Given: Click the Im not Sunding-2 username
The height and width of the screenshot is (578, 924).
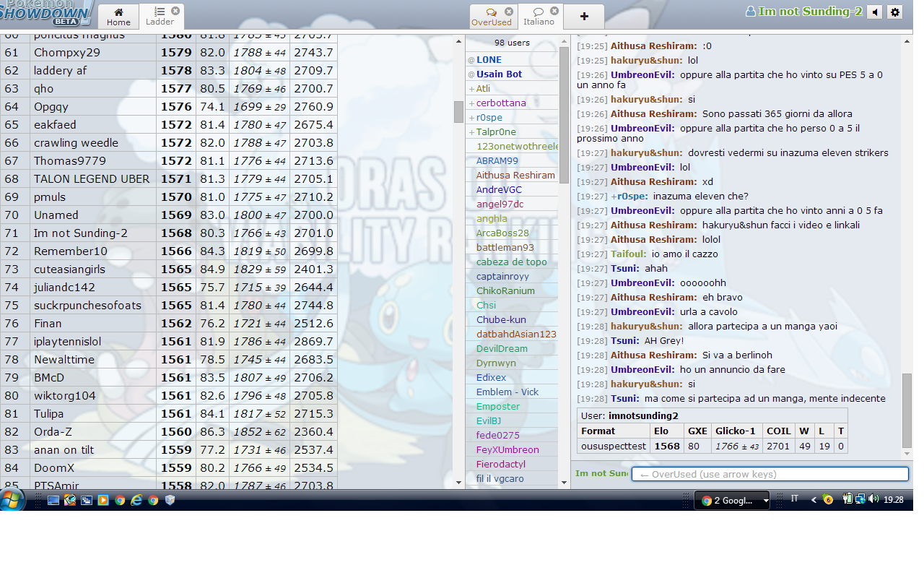Looking at the screenshot, I should [809, 12].
